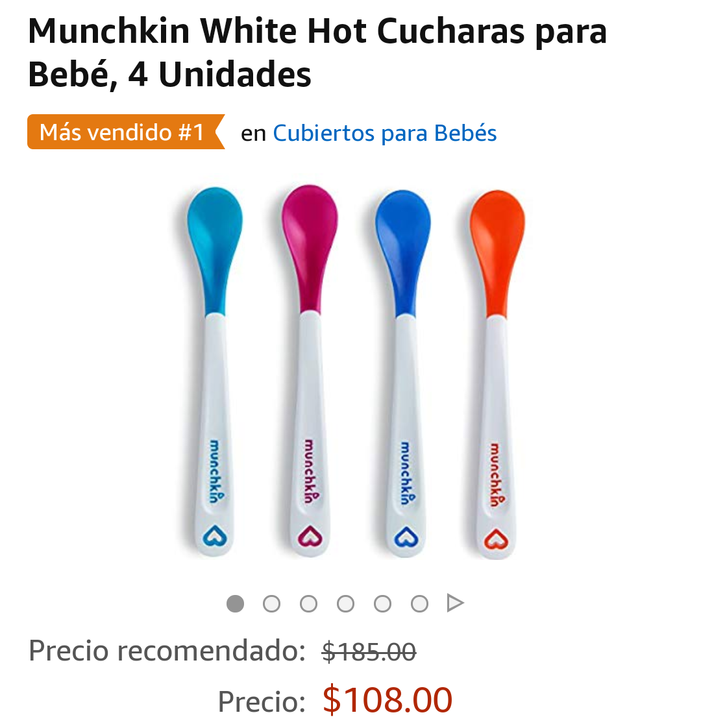Viewport: 701px width, 728px height.
Task: Select the first image carousel dot
Action: [235, 603]
